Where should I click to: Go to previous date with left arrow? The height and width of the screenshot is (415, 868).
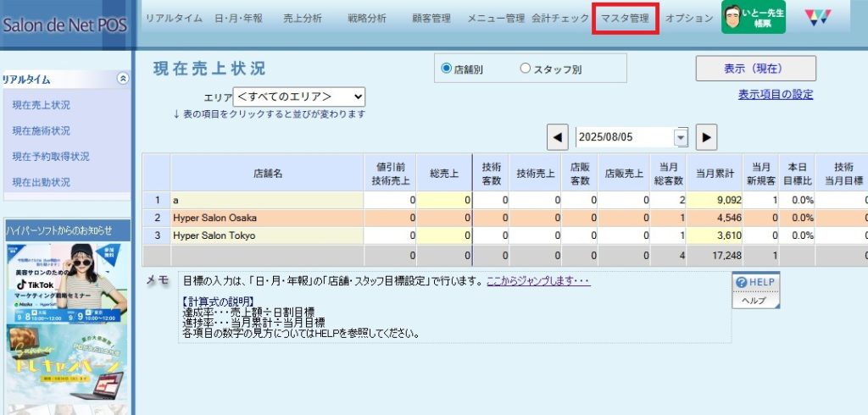coord(557,136)
